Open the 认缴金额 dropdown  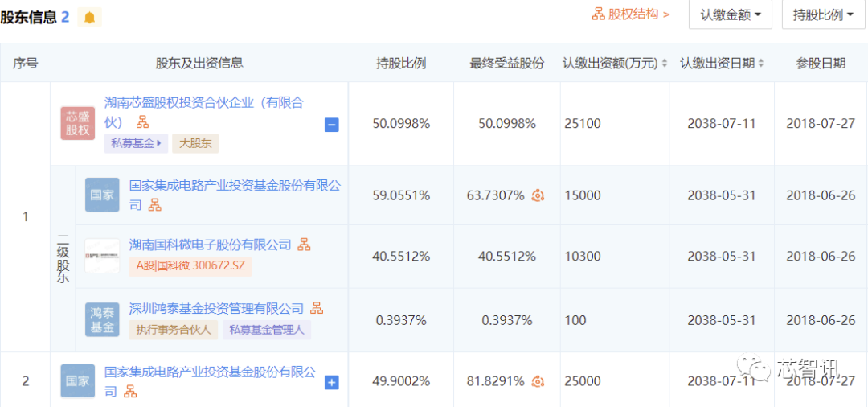pyautogui.click(x=730, y=15)
